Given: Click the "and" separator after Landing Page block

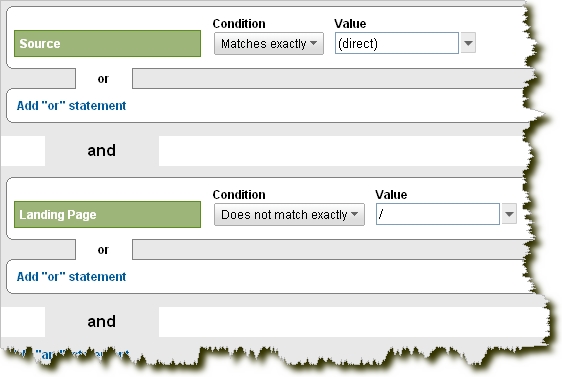Looking at the screenshot, I should 101,321.
